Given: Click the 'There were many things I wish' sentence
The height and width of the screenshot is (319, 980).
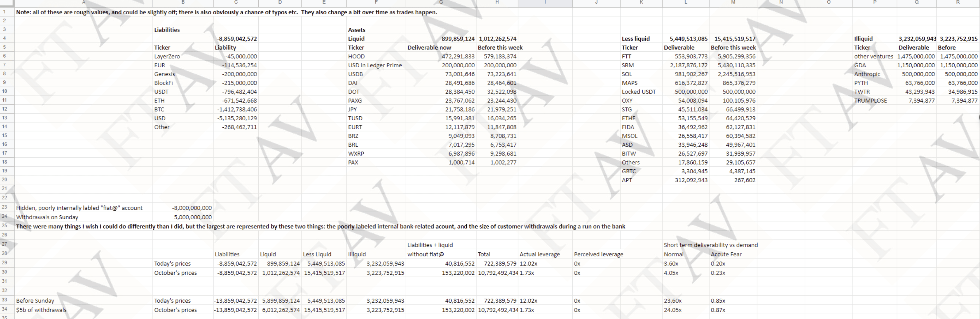Looking at the screenshot, I should click(320, 226).
